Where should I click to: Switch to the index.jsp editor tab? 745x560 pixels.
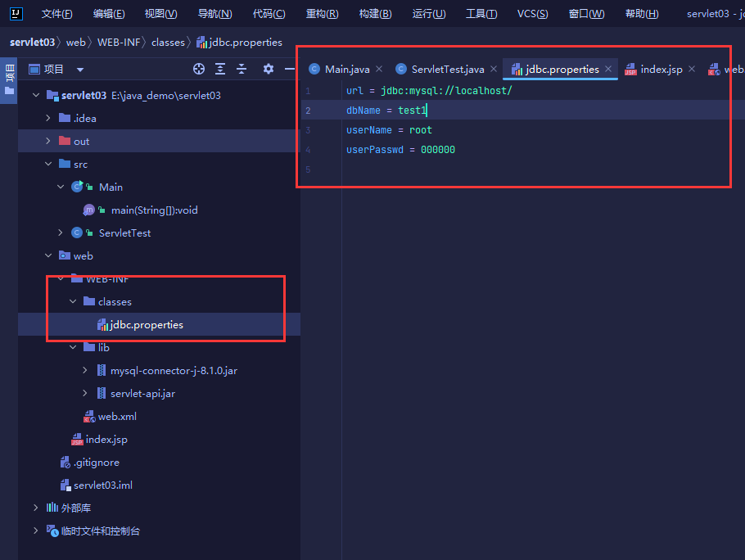(661, 69)
